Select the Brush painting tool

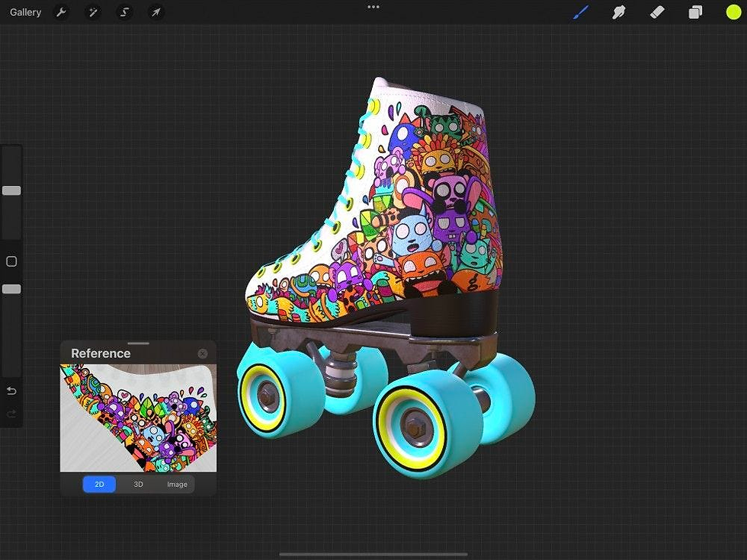(x=580, y=12)
